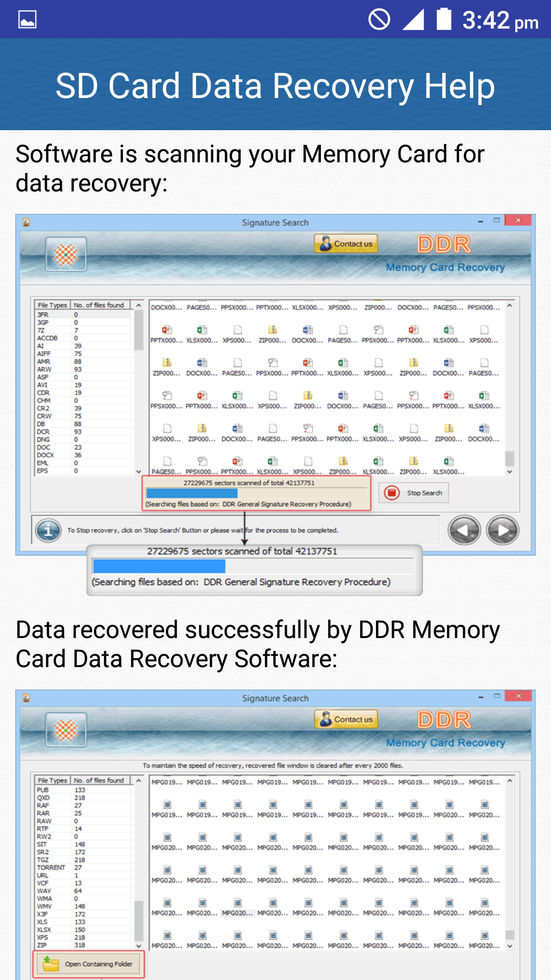This screenshot has height=980, width=551.
Task: Select the XLSX file type row
Action: click(x=83, y=929)
